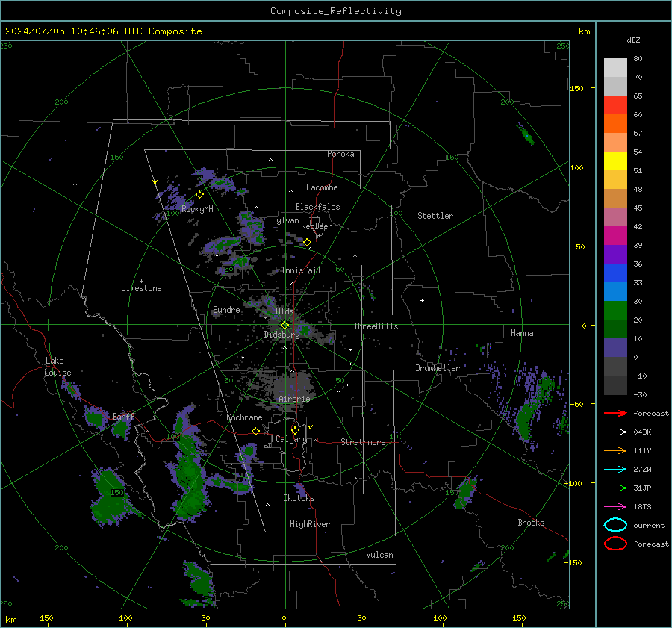Viewport: 672px width, 628px height.
Task: Click the Calgary city label
Action: click(x=291, y=439)
